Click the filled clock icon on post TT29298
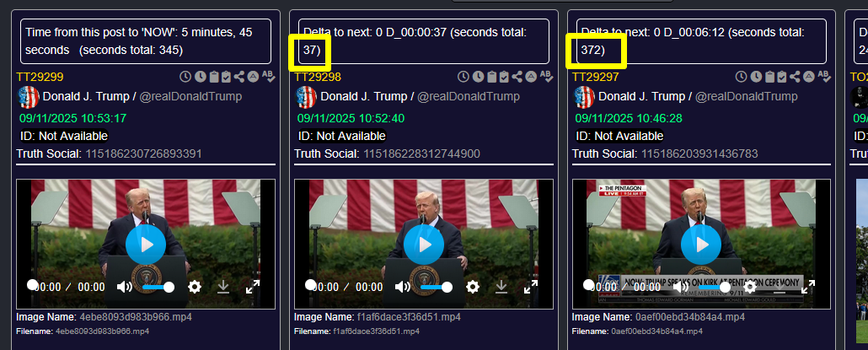 point(478,77)
